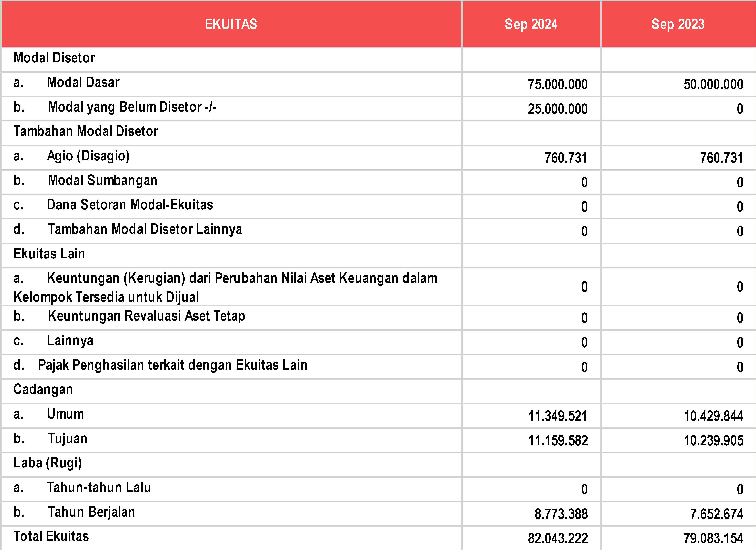The height and width of the screenshot is (550, 756).
Task: Select the Lainnya row label
Action: [70, 341]
